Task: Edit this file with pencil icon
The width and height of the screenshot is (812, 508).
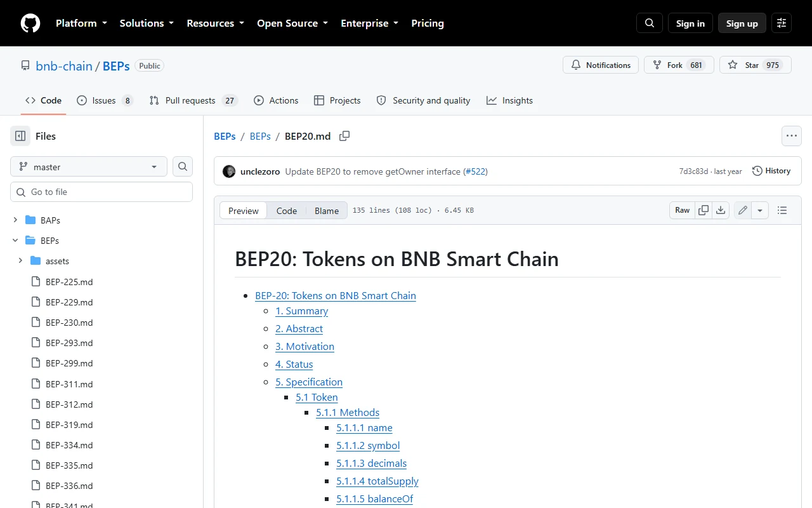Action: (x=743, y=210)
